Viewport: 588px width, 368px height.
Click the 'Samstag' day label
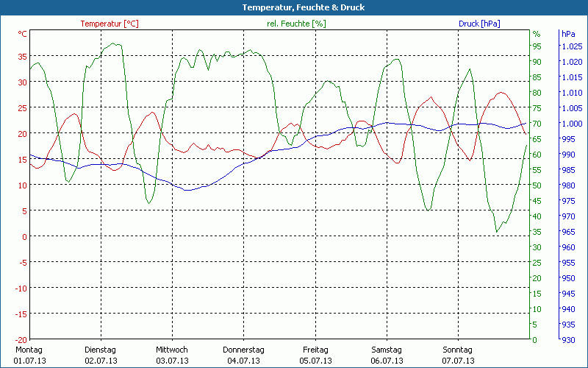tap(387, 350)
